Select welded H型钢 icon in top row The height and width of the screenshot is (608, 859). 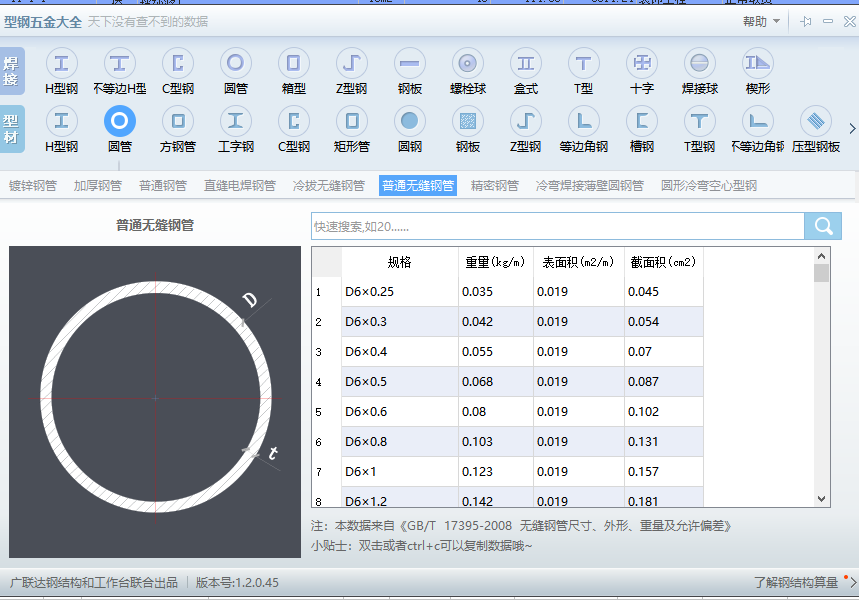click(x=61, y=64)
